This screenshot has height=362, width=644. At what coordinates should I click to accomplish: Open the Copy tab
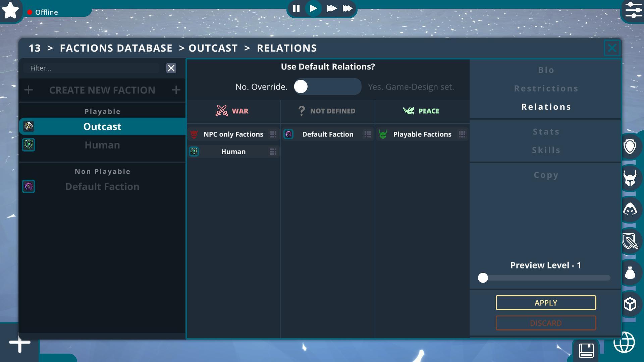pyautogui.click(x=546, y=175)
